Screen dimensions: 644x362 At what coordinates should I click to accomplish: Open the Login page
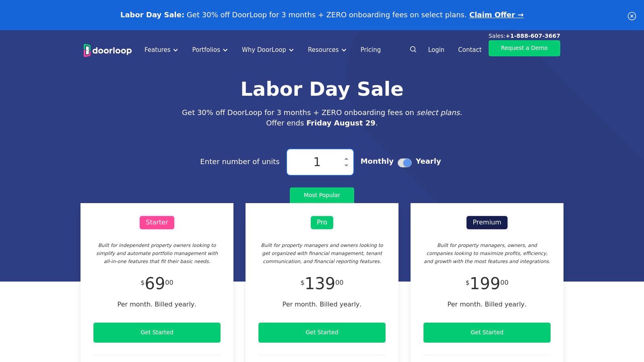click(x=436, y=50)
